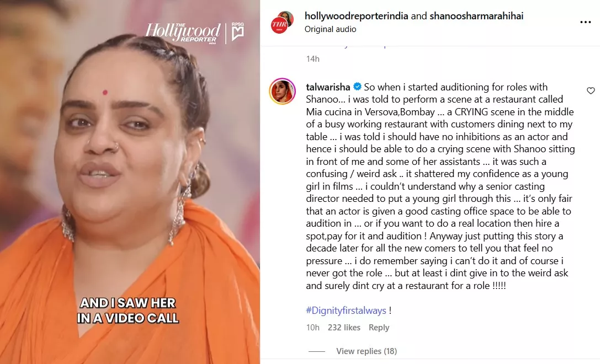Click the talwarisha username
Image resolution: width=600 pixels, height=364 pixels.
coord(328,87)
